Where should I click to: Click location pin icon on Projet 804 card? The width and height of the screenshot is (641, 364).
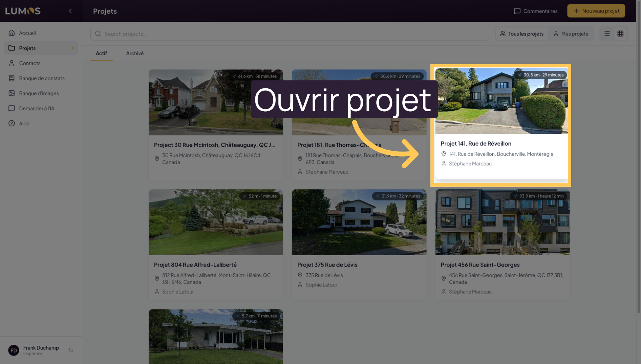coord(157,279)
